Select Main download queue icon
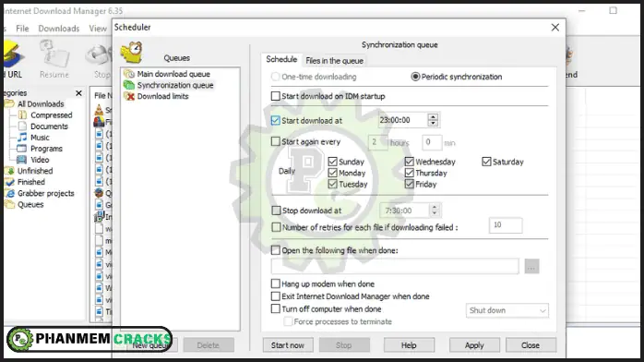 [x=129, y=74]
